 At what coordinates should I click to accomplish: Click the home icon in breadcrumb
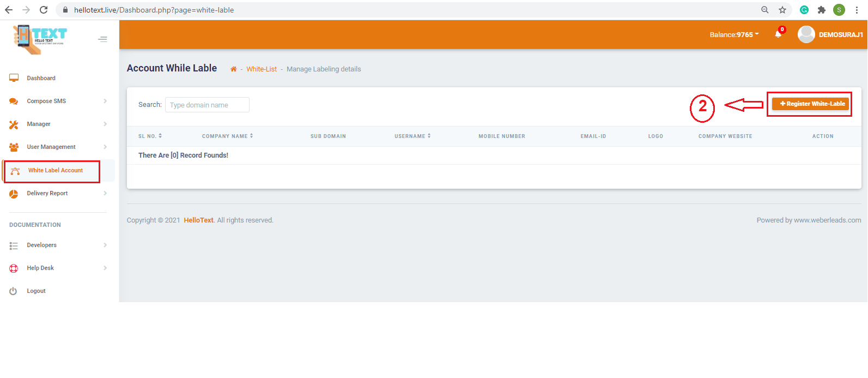[x=233, y=69]
